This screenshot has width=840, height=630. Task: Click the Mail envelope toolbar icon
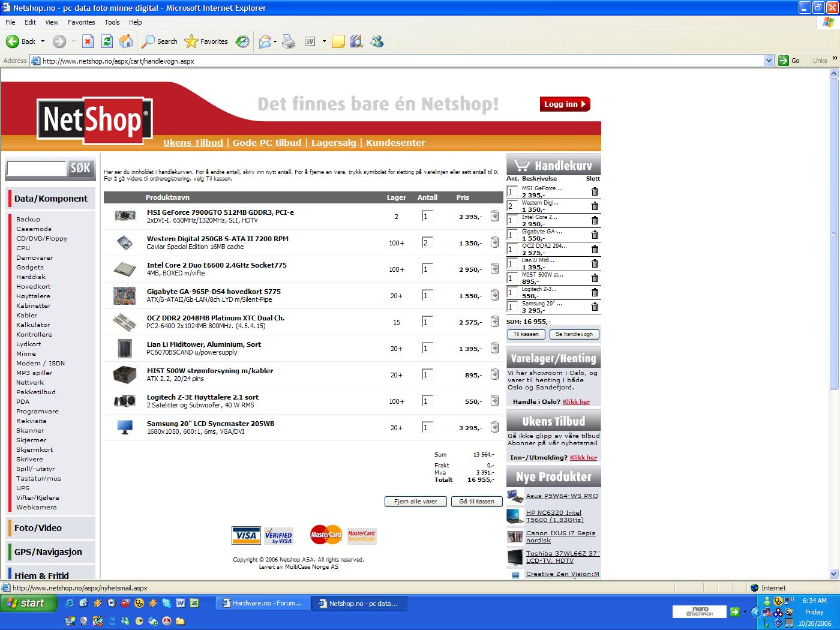pos(265,41)
